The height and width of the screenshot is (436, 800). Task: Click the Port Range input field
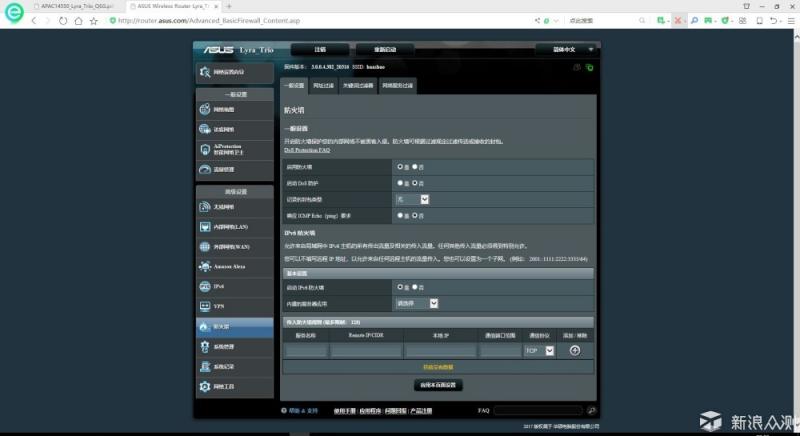point(501,351)
